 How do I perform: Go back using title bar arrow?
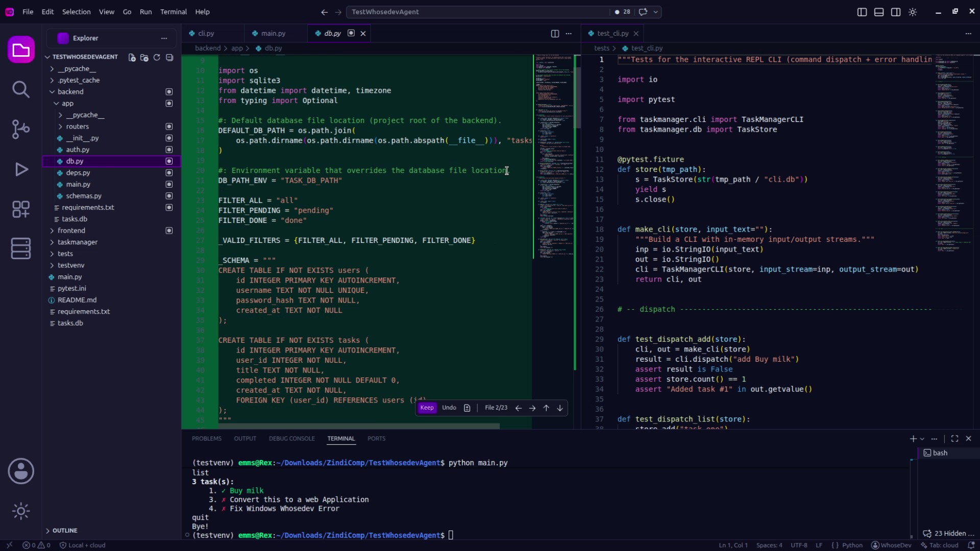click(x=325, y=12)
